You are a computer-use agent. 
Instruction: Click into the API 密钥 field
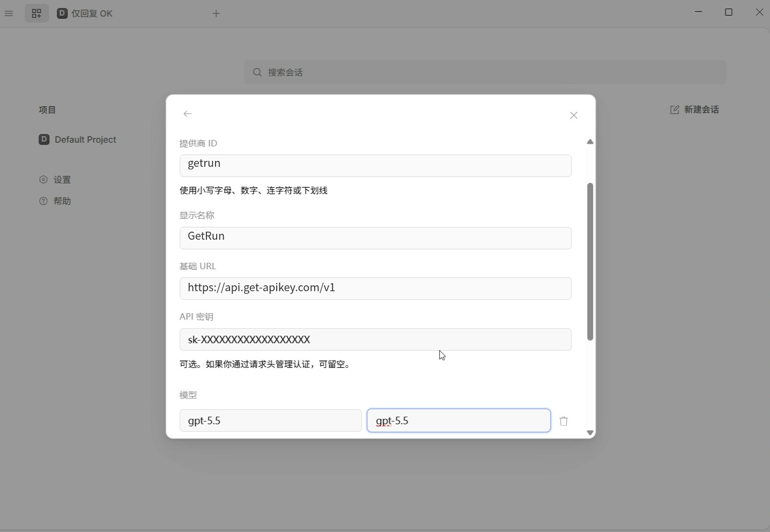click(x=375, y=339)
